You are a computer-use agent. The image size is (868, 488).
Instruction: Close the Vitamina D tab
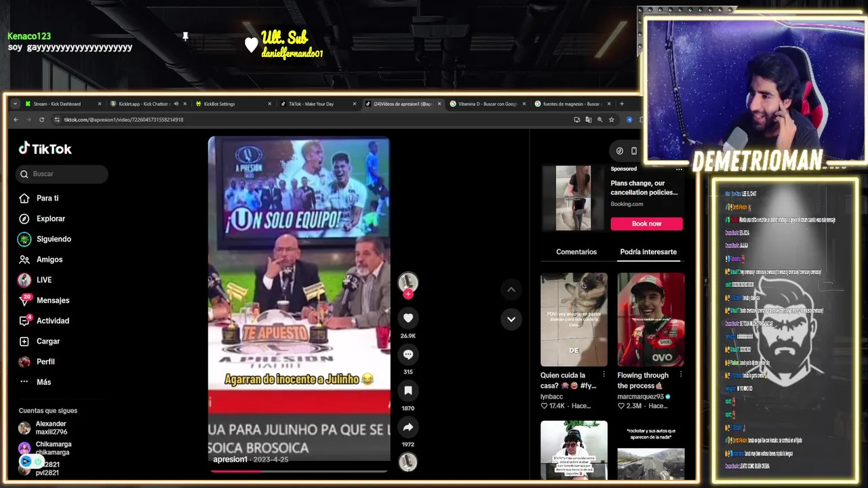524,104
